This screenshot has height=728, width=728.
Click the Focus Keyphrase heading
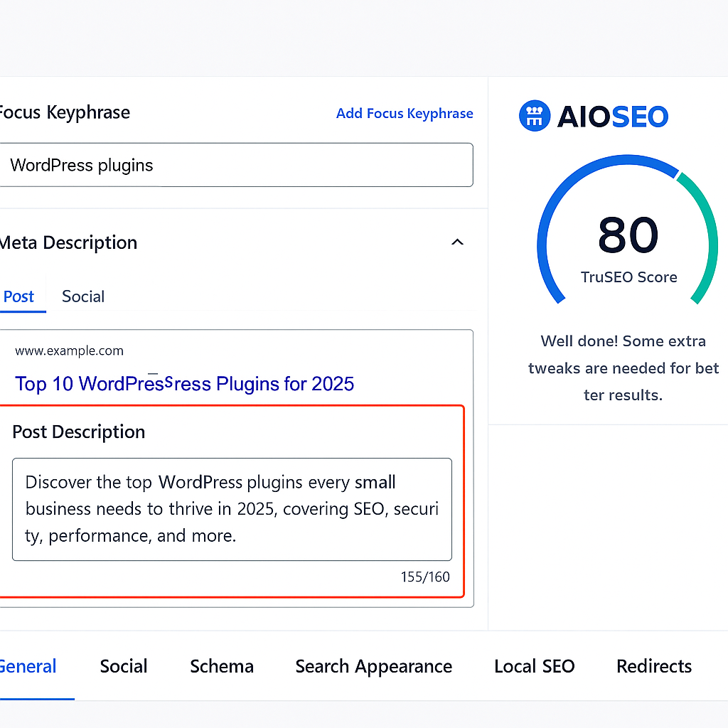65,112
